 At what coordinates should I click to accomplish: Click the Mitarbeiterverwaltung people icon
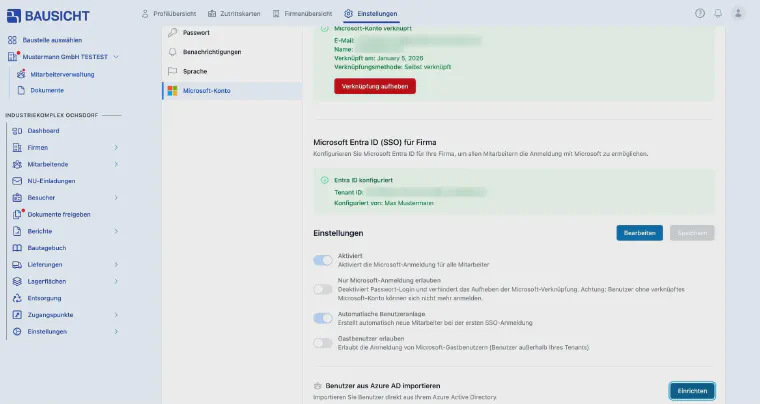pyautogui.click(x=21, y=74)
